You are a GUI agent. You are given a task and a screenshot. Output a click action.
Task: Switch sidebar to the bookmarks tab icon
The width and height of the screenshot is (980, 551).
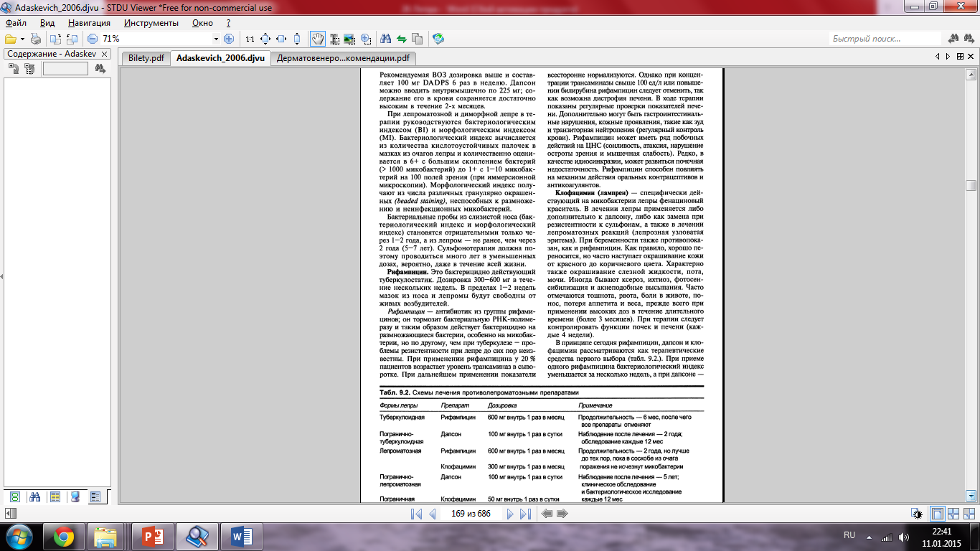(x=75, y=496)
